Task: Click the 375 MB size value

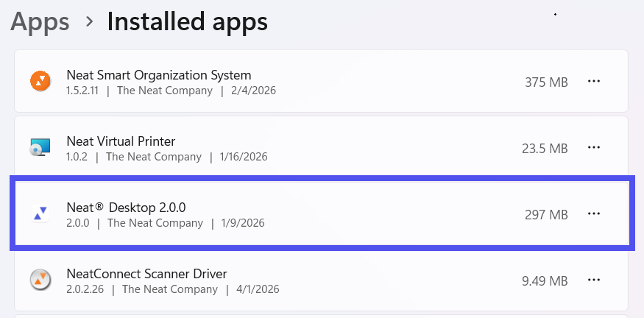Action: [x=546, y=82]
